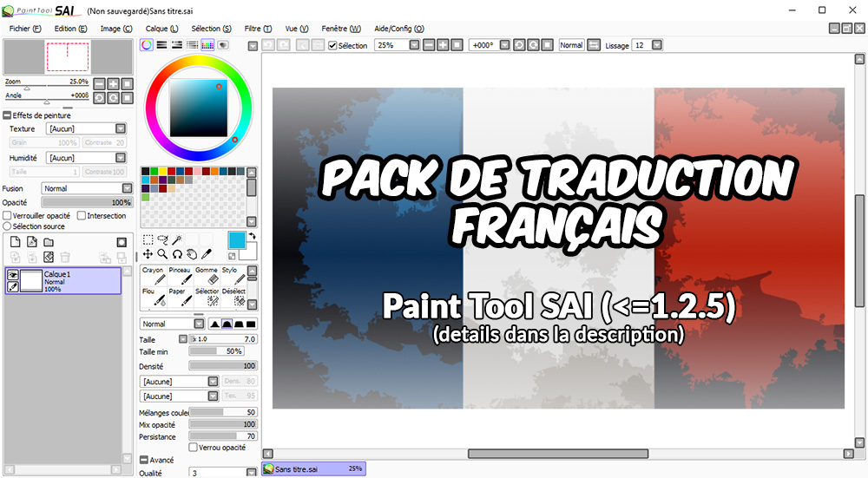Switch to Sans titre.sai document tab

pyautogui.click(x=313, y=468)
